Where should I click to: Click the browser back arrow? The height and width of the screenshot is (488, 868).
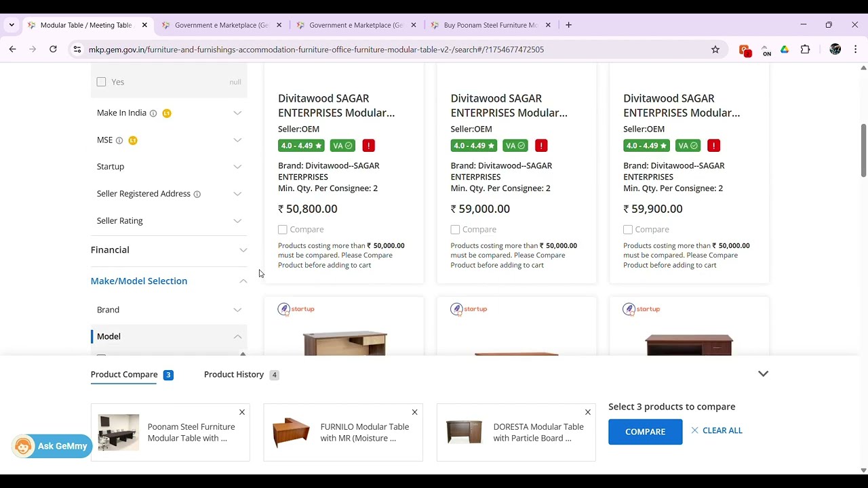[x=12, y=49]
